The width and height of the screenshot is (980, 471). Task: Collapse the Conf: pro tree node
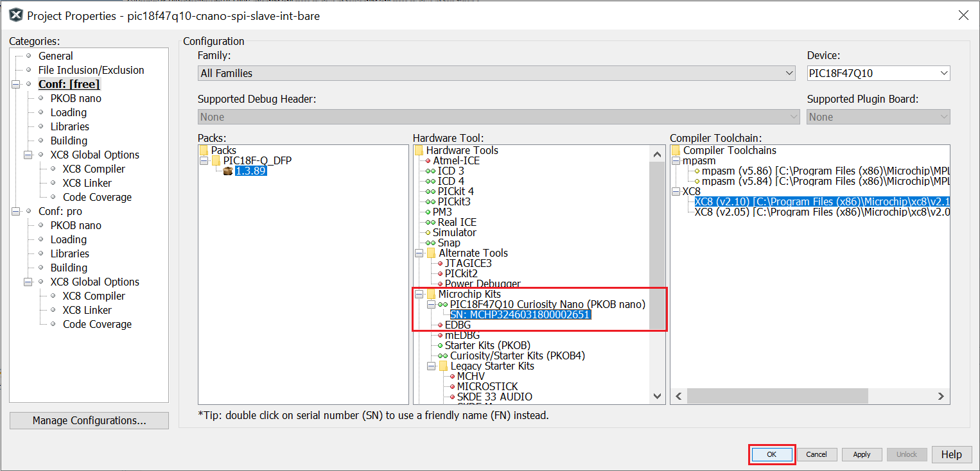15,211
